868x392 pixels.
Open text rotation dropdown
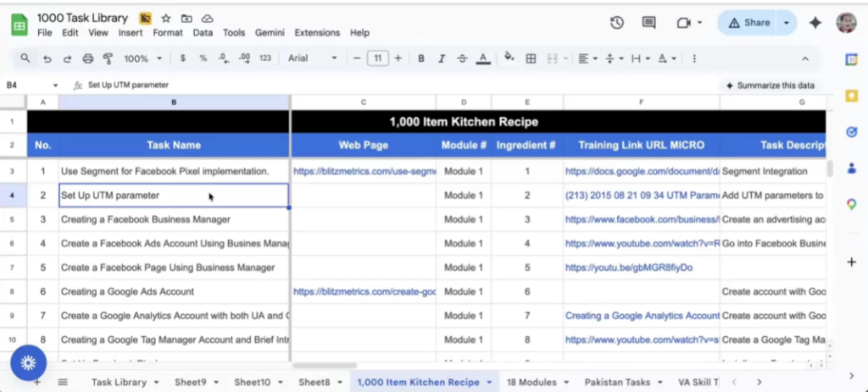[666, 58]
